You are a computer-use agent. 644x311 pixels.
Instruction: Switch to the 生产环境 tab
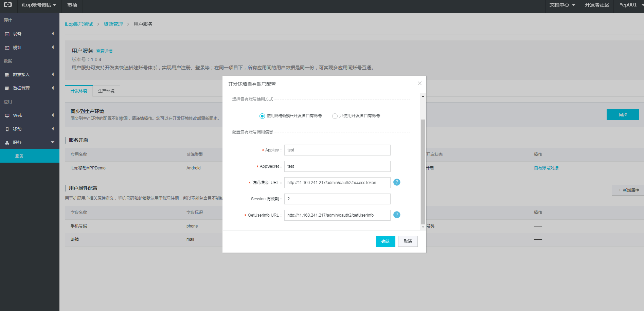106,91
